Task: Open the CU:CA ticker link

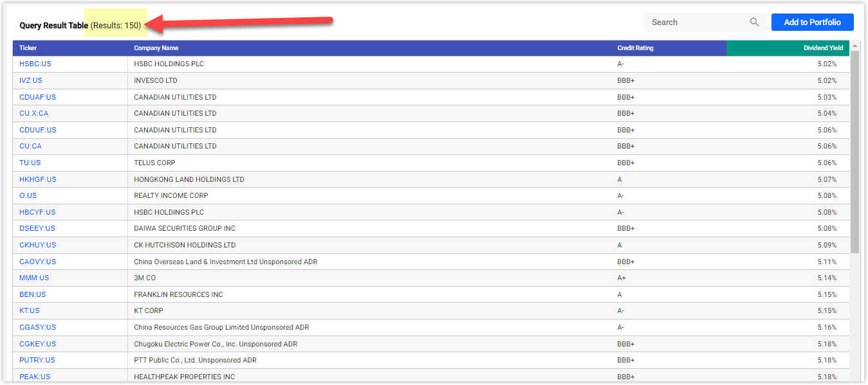Action: pyautogui.click(x=30, y=146)
